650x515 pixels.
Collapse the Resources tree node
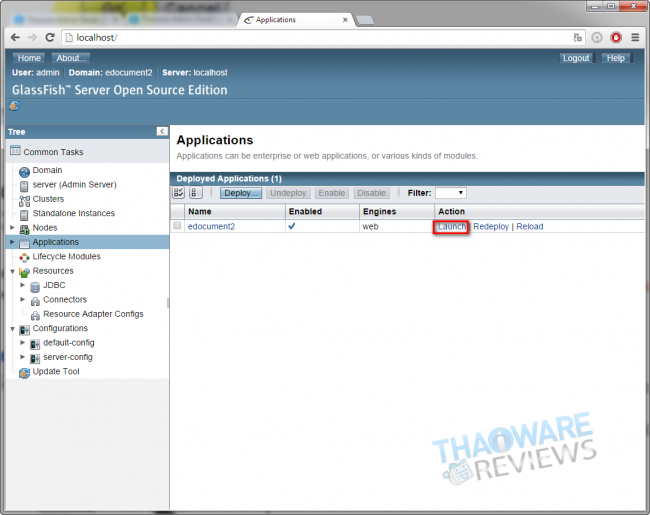coord(12,272)
